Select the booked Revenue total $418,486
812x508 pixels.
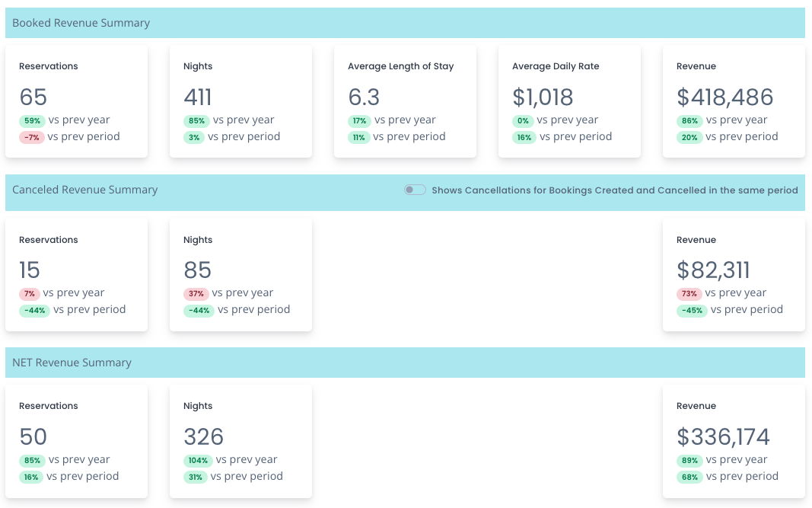[x=724, y=97]
